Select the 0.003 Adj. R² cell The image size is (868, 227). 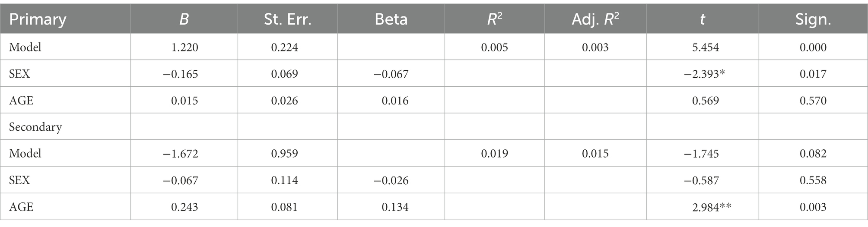point(595,47)
